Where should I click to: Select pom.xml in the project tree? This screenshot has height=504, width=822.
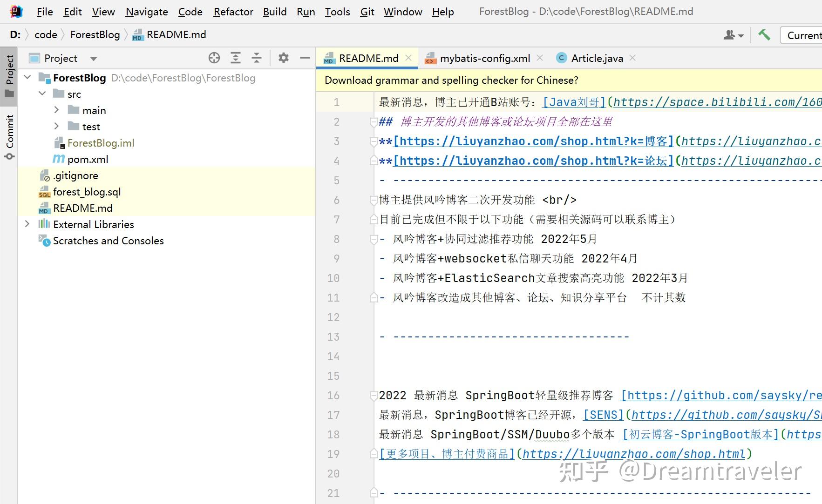click(88, 159)
